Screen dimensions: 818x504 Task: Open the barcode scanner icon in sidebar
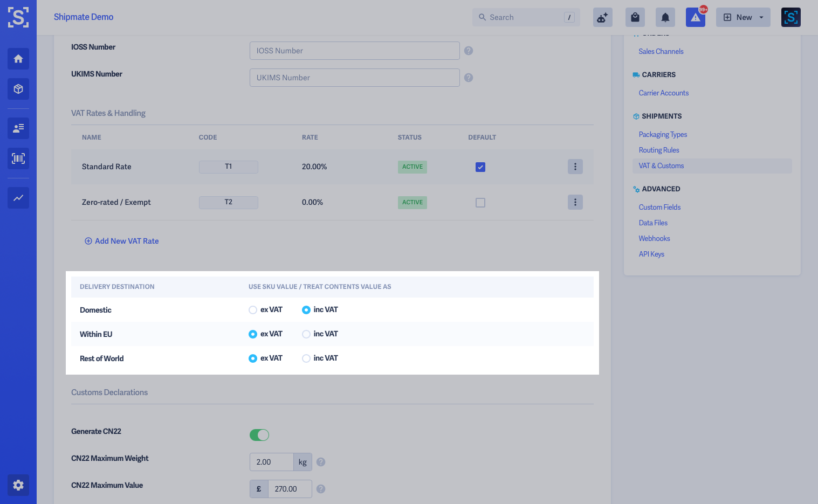pos(18,158)
